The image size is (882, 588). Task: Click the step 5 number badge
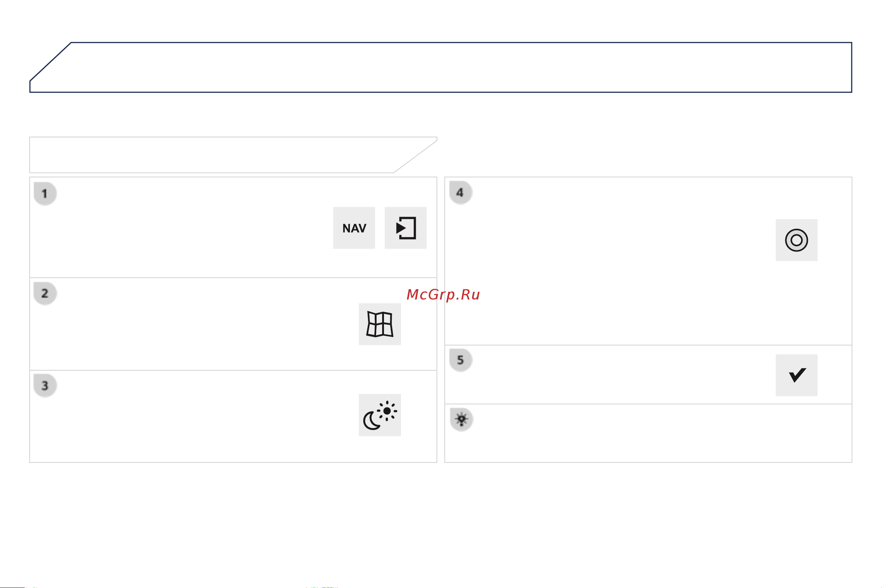pos(461,360)
